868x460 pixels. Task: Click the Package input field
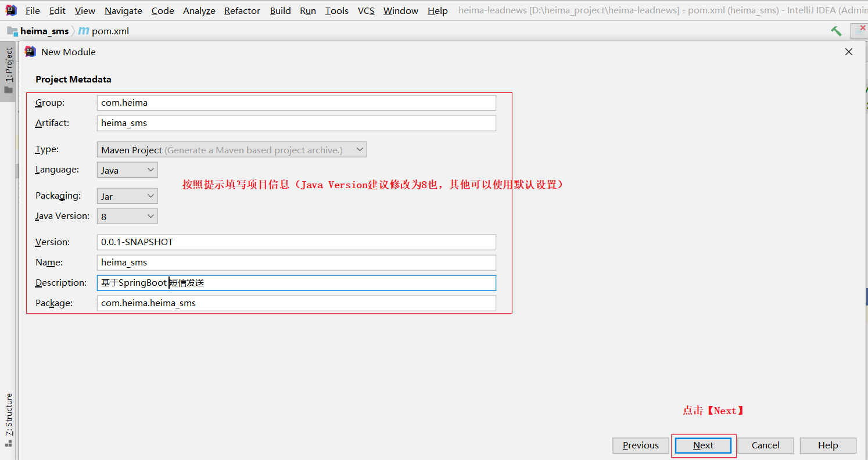click(x=296, y=303)
